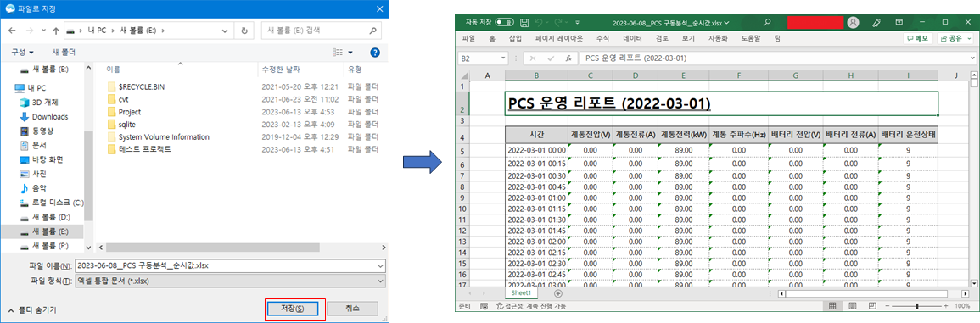Switch to the 페이지 레이아웃 tab
980x323 pixels.
pyautogui.click(x=559, y=39)
